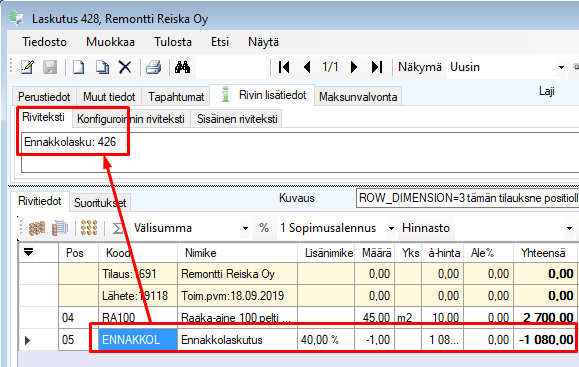Viewport: 579px width, 367px height.
Task: Open the Näkymä Uusin dropdown
Action: click(561, 67)
